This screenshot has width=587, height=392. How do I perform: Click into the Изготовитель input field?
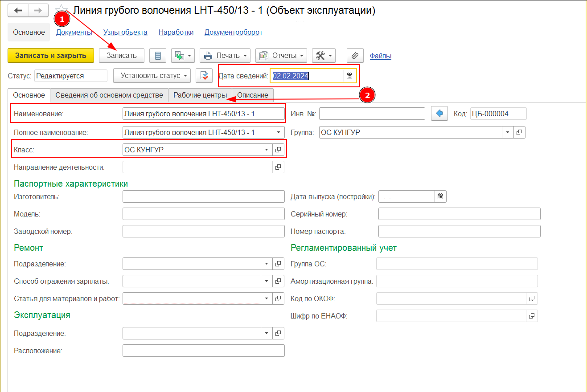point(203,196)
